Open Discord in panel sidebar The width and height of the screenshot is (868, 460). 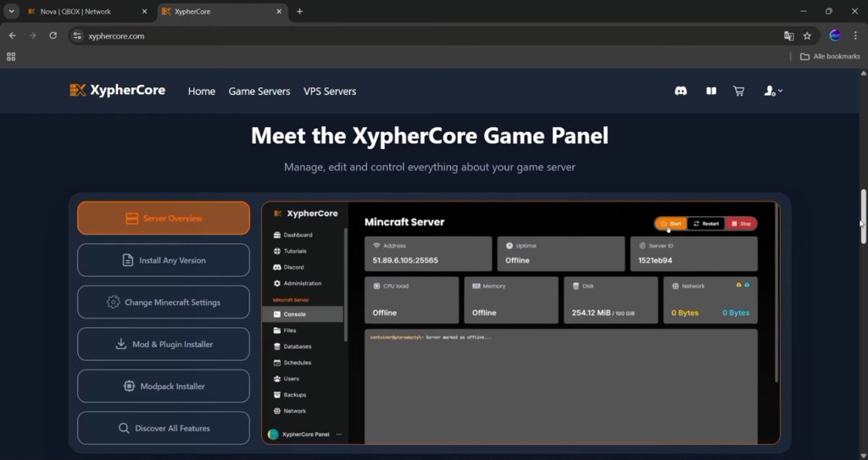289,268
